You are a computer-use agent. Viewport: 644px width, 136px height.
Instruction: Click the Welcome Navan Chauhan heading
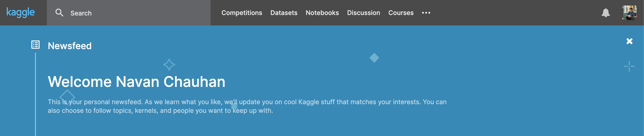tap(136, 81)
